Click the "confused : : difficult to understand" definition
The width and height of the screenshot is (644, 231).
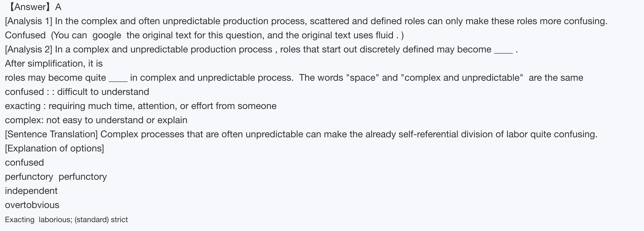point(77,92)
